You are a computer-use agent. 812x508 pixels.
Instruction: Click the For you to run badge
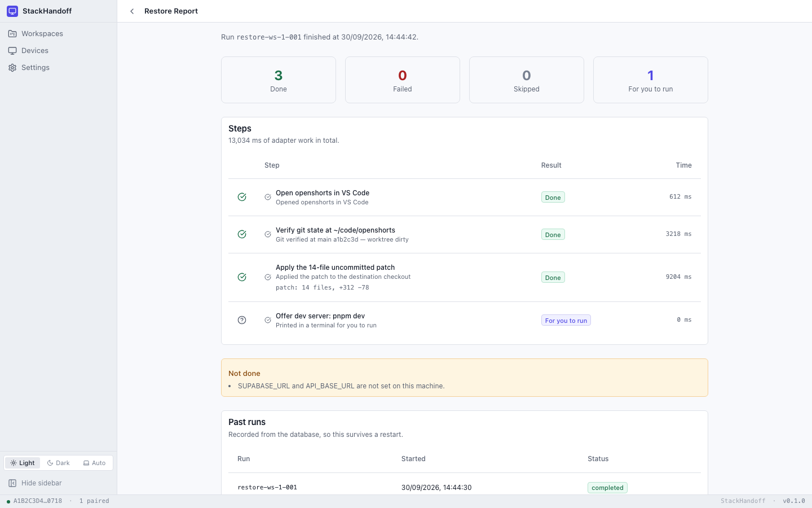(x=566, y=321)
